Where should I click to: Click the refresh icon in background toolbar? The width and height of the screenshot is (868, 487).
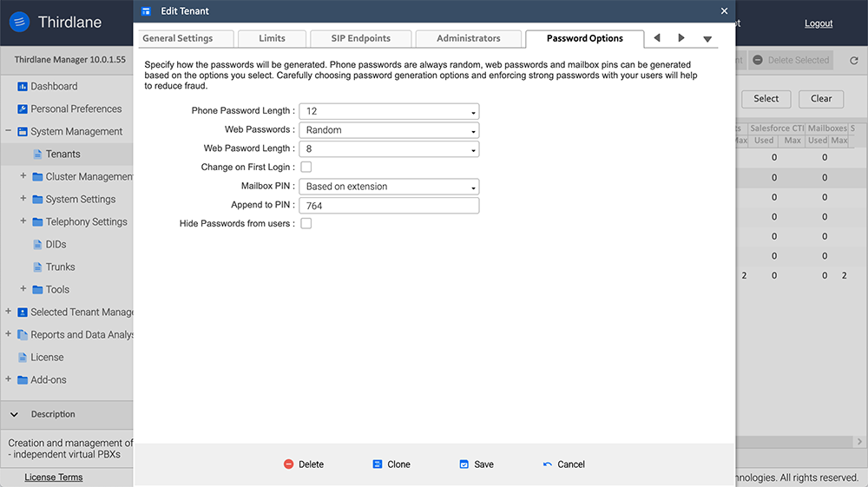[854, 60]
